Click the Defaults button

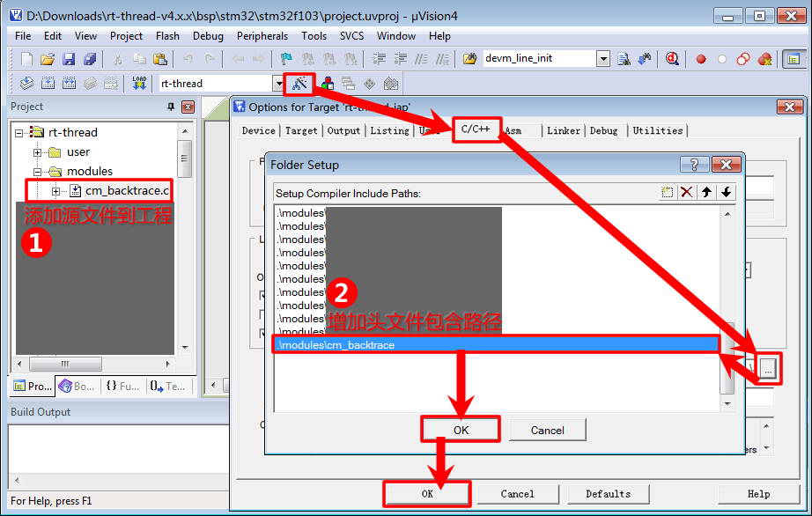click(608, 494)
